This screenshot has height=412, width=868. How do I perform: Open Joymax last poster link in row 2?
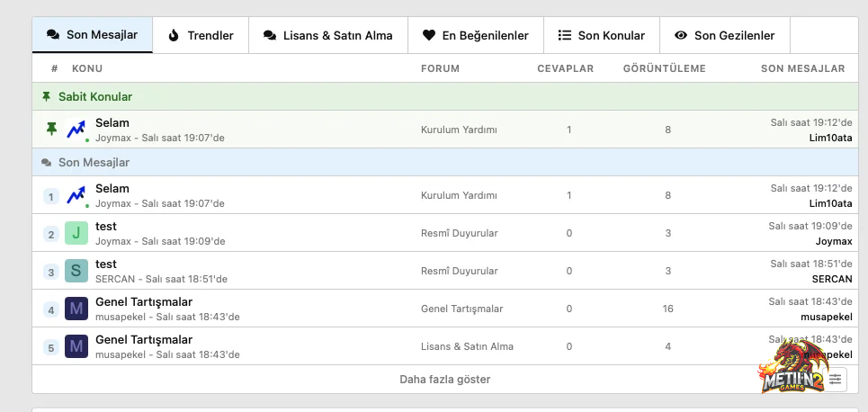(834, 241)
